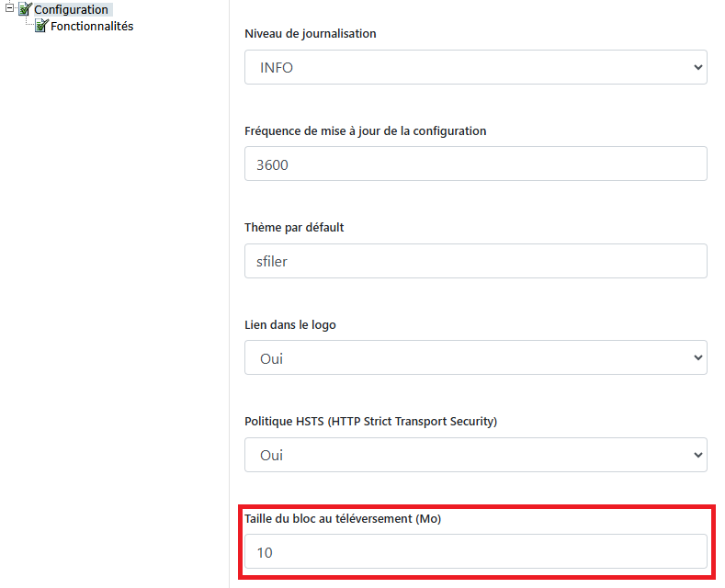Click the Lien dans le logo label

(289, 325)
